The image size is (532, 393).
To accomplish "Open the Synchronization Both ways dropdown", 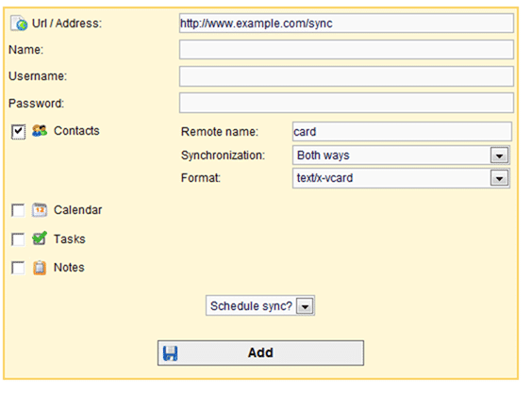I will [401, 156].
